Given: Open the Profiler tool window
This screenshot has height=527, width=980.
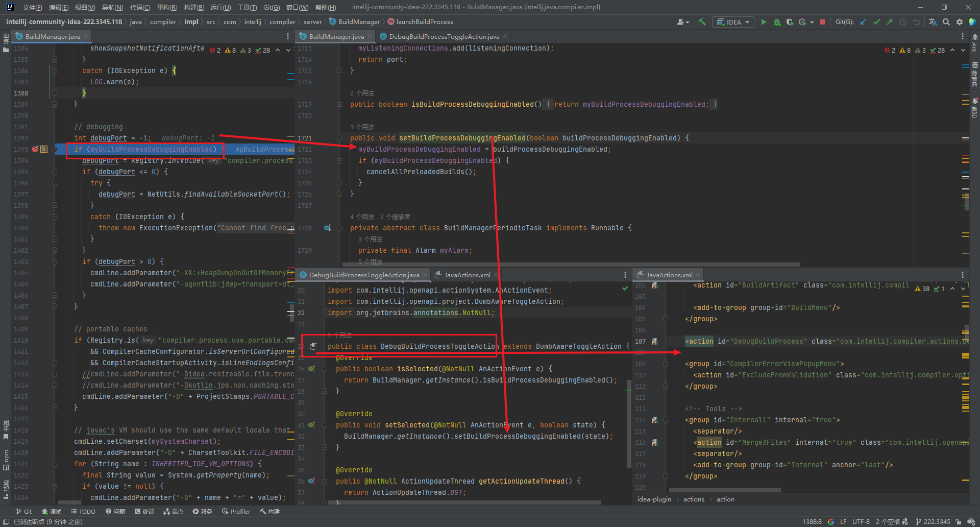Looking at the screenshot, I should point(236,511).
